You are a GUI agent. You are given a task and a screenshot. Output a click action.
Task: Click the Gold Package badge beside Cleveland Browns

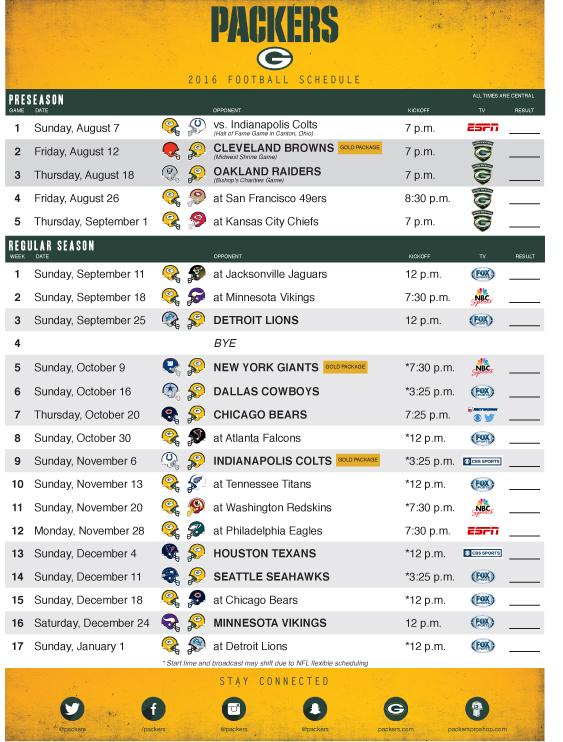click(360, 147)
